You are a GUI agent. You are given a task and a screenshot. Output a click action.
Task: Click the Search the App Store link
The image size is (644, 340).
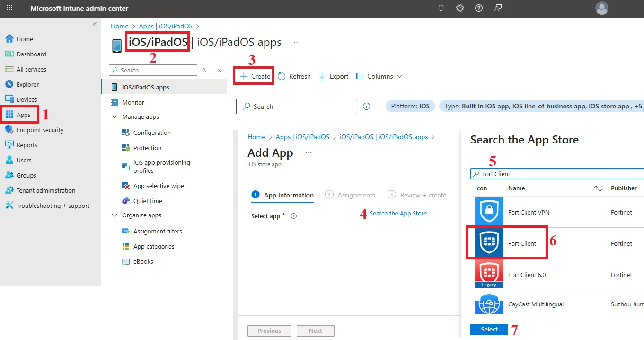(x=398, y=214)
